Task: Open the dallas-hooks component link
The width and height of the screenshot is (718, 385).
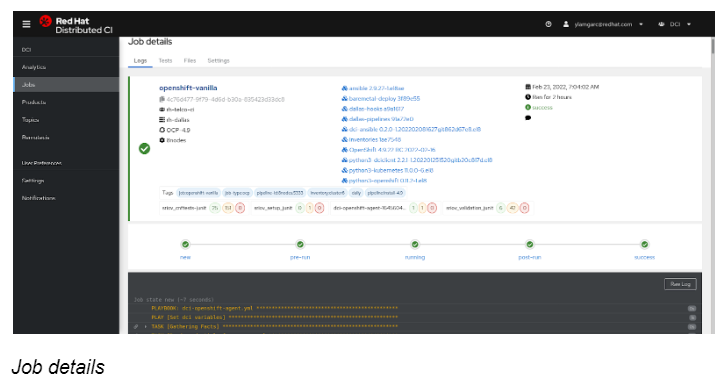Action: pyautogui.click(x=376, y=109)
